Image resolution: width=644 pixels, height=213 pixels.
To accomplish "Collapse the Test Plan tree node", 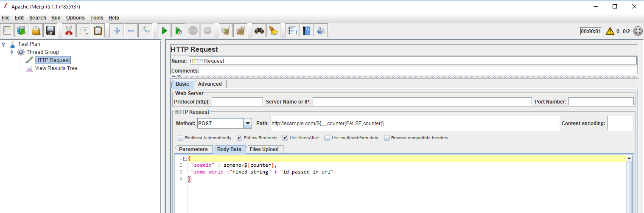I will click(4, 44).
